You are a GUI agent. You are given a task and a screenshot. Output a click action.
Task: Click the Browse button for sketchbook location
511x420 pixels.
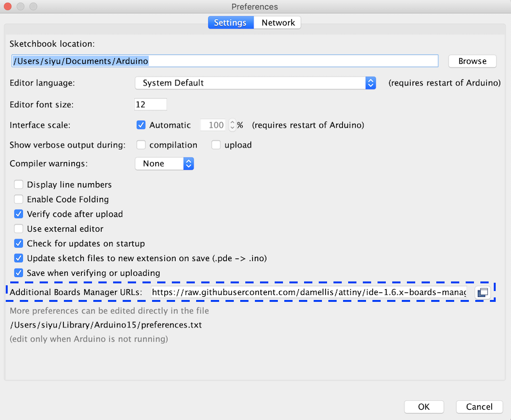pos(472,61)
